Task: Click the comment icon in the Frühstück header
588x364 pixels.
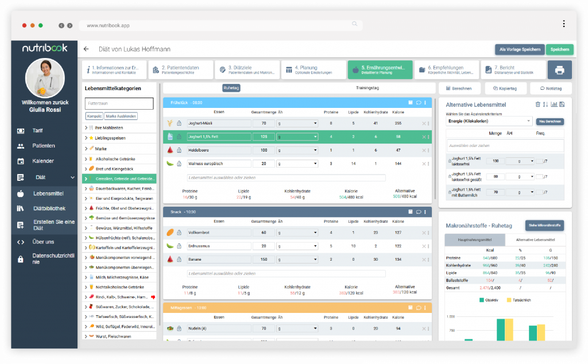Action: [x=418, y=102]
